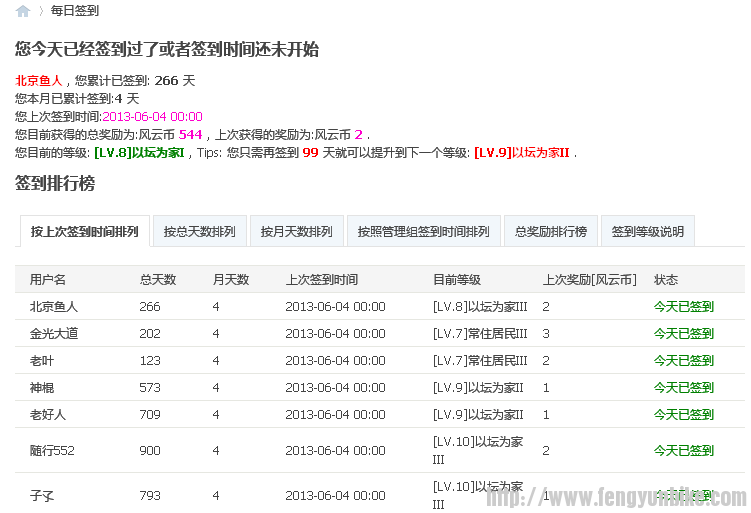Image resolution: width=751 pixels, height=513 pixels.
Task: Open user 随行552 in the table
Action: 52,450
